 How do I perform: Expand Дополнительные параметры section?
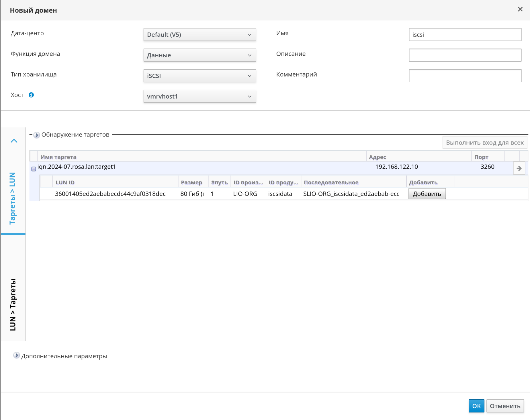click(17, 355)
